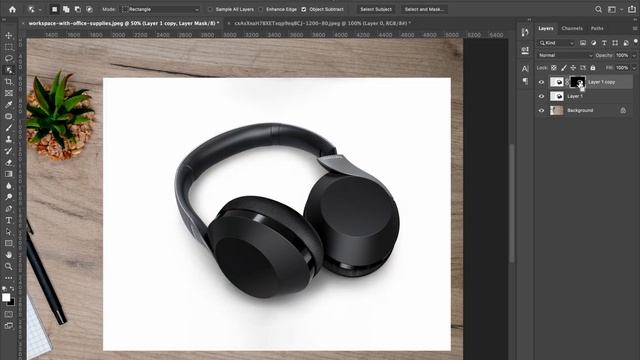Click the background color swatch
Image resolution: width=640 pixels, height=360 pixels.
(12, 303)
